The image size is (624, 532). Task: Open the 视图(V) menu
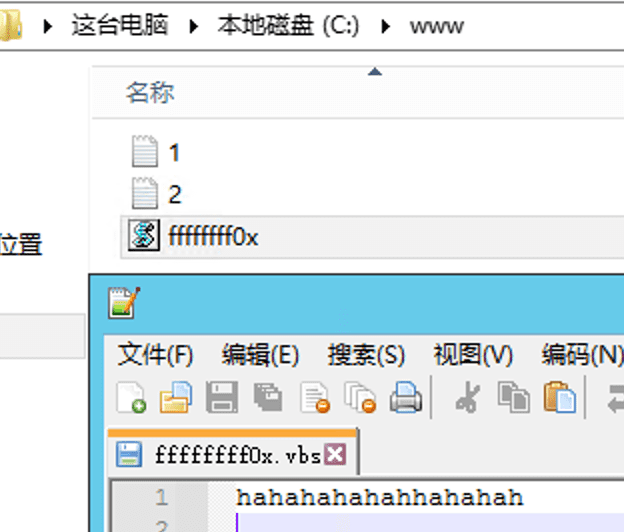[472, 354]
